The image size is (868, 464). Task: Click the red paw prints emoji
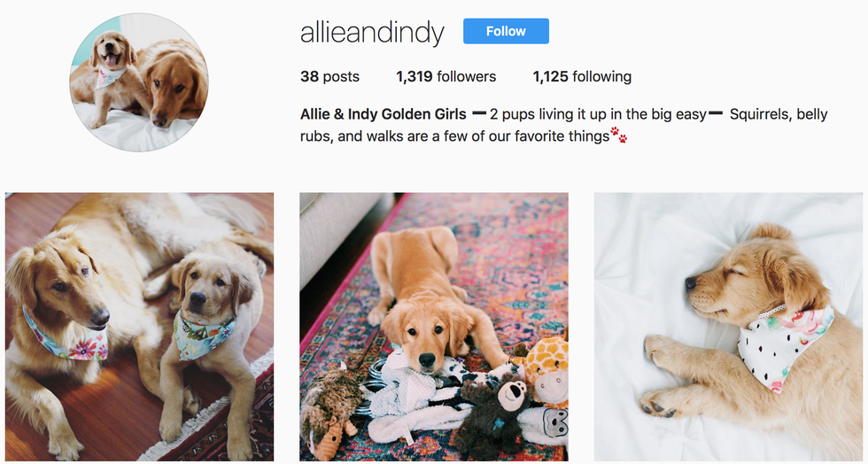[x=619, y=135]
